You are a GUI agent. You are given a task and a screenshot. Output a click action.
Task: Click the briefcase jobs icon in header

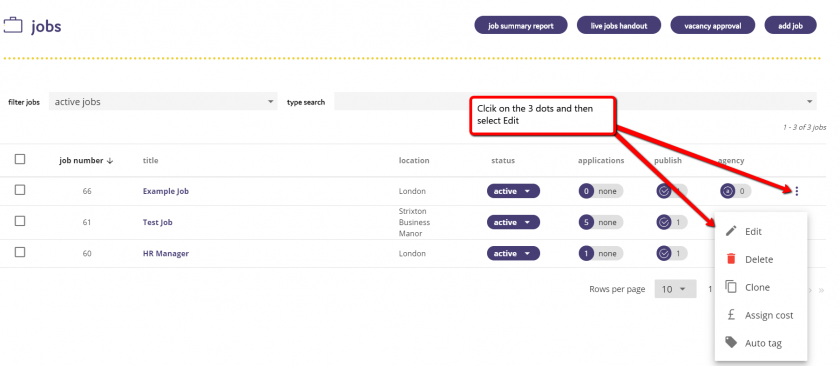coord(13,25)
